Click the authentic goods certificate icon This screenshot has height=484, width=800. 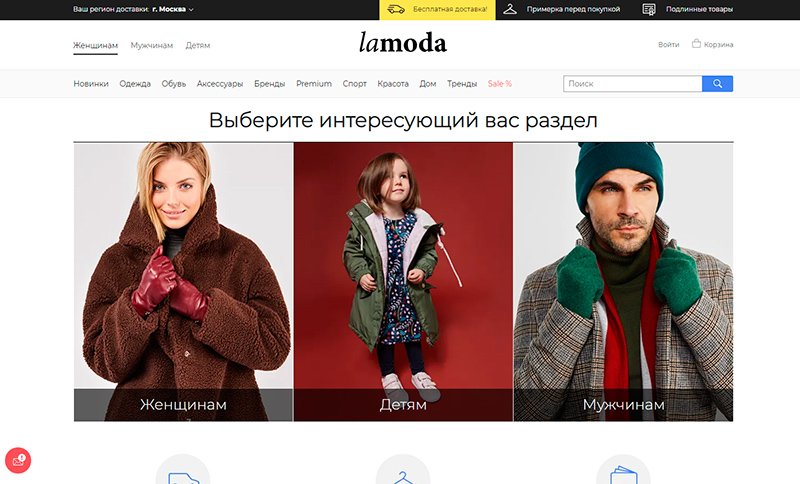[649, 9]
